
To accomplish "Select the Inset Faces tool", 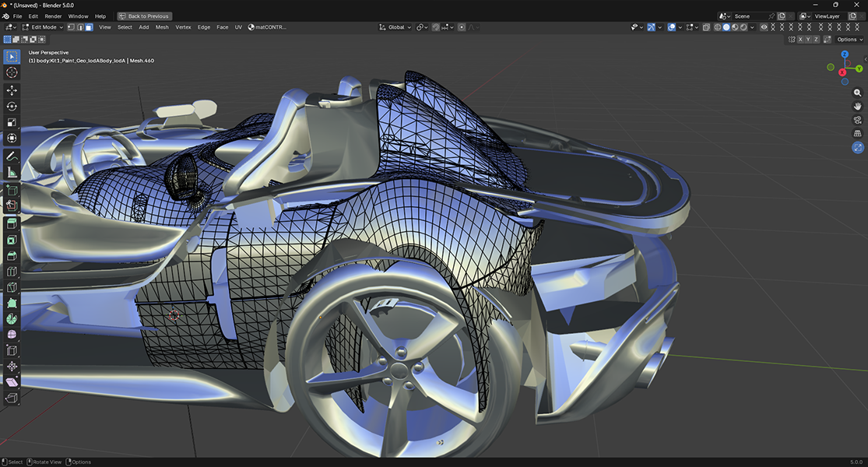I will click(12, 240).
